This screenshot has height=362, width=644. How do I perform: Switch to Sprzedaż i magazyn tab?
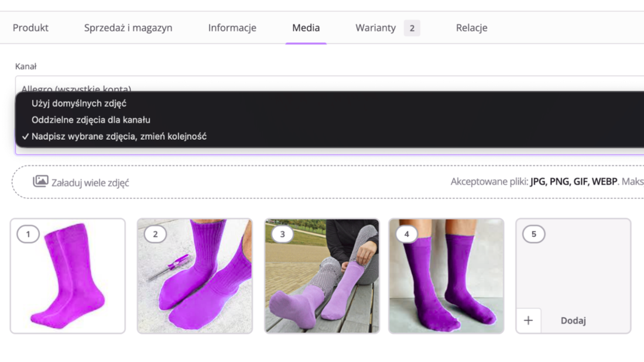[128, 28]
